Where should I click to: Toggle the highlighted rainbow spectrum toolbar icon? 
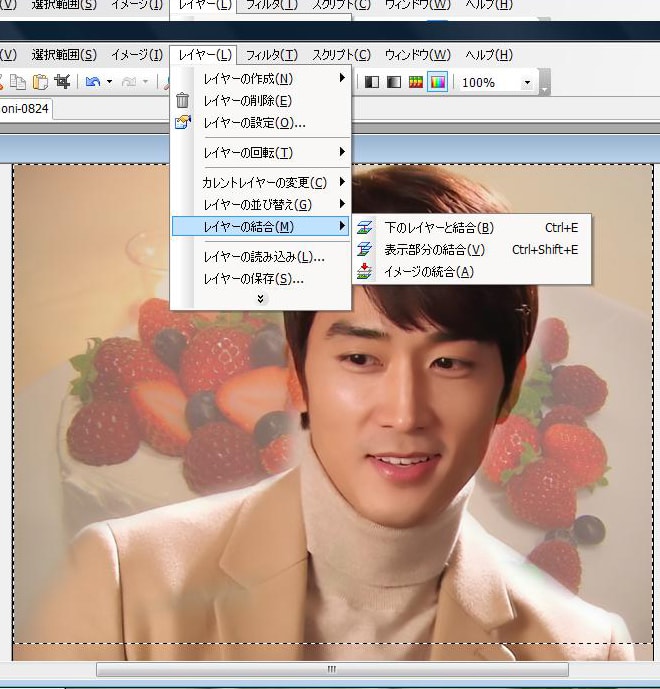coord(437,82)
